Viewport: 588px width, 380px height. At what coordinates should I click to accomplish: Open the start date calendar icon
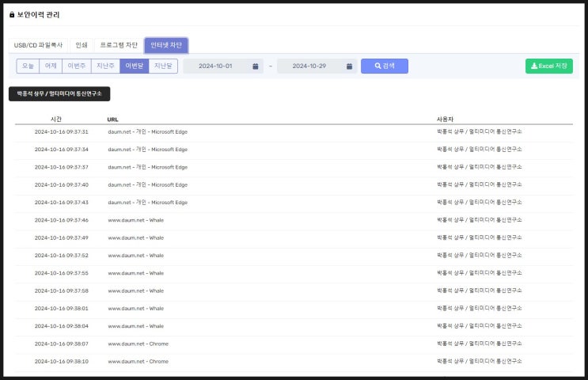(256, 66)
